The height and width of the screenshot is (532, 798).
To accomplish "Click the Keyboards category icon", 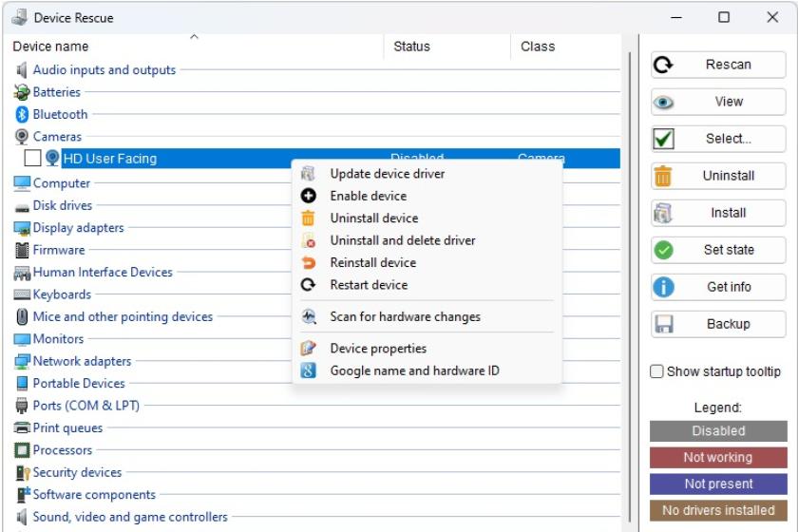I will [22, 294].
